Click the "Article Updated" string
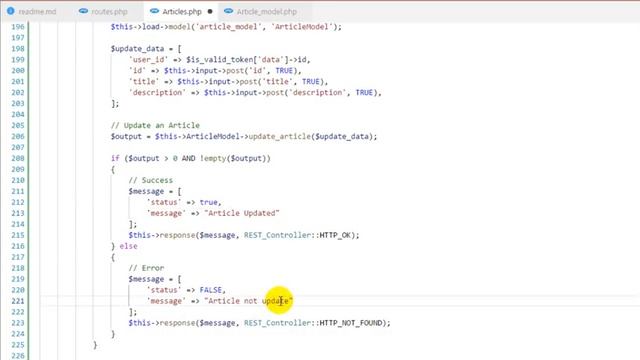The height and width of the screenshot is (360, 640). click(x=242, y=213)
